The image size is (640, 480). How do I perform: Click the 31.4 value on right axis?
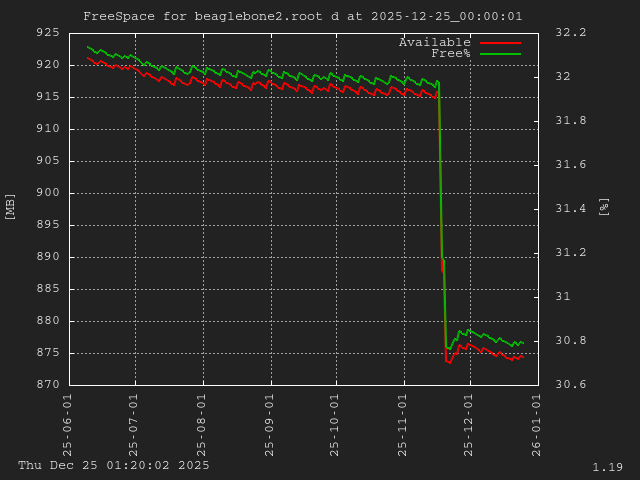[x=570, y=209]
